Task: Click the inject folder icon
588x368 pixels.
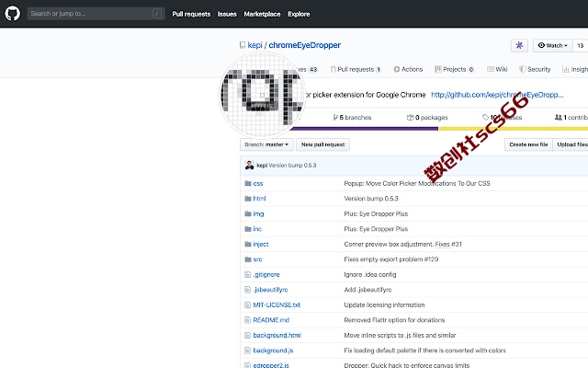Action: click(x=248, y=244)
